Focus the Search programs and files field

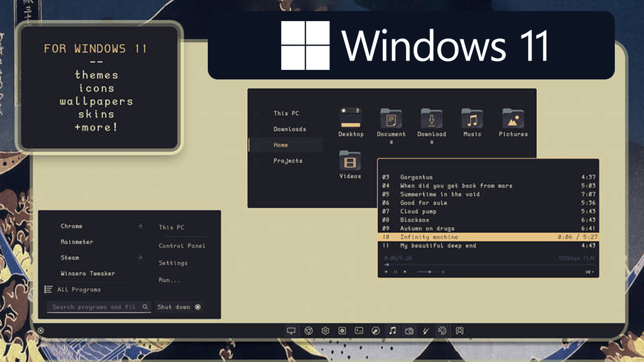pyautogui.click(x=99, y=307)
